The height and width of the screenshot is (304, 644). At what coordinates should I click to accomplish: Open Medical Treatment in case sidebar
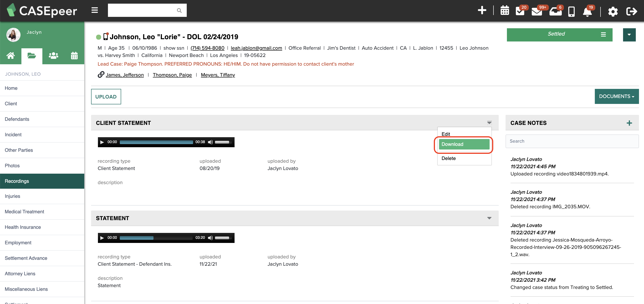point(42,212)
